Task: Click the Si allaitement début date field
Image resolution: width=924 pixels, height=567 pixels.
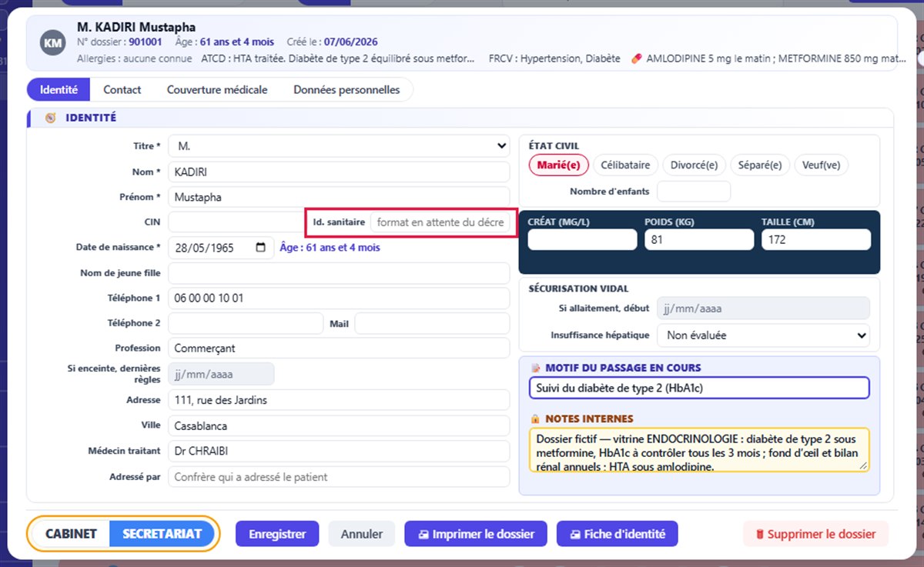Action: (763, 309)
